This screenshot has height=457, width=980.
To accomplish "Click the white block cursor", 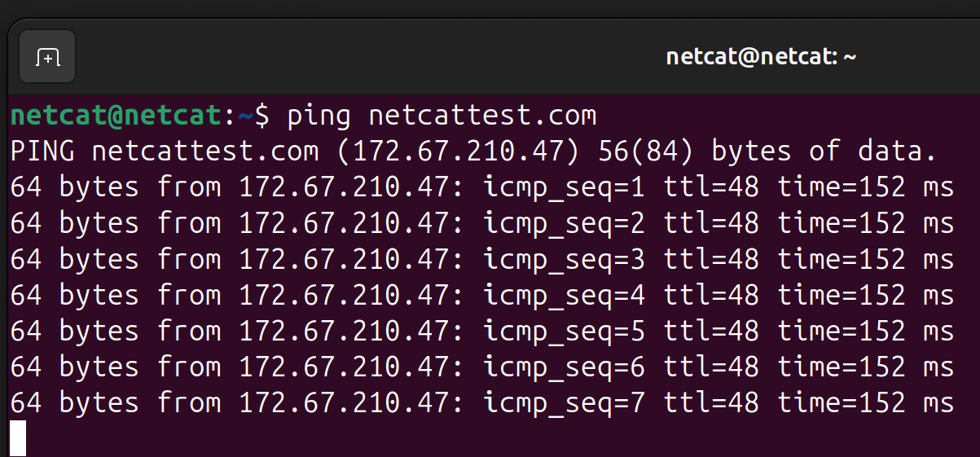I will coord(18,438).
